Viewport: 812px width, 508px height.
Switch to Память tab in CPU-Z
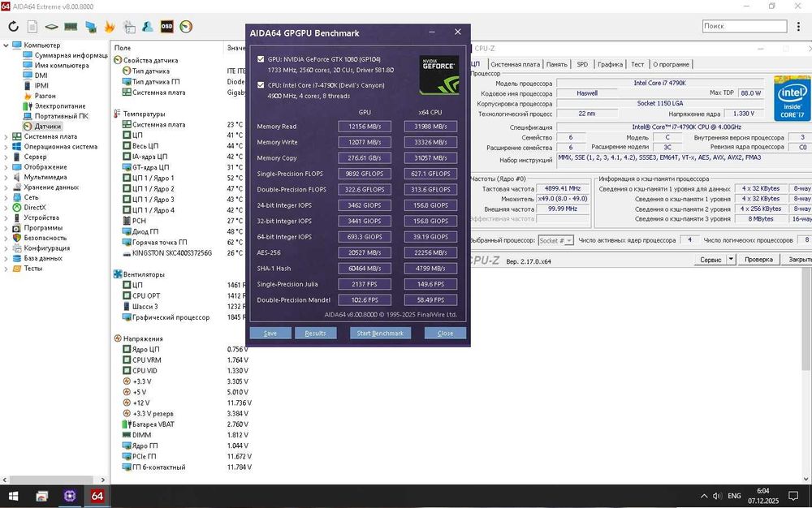point(557,64)
